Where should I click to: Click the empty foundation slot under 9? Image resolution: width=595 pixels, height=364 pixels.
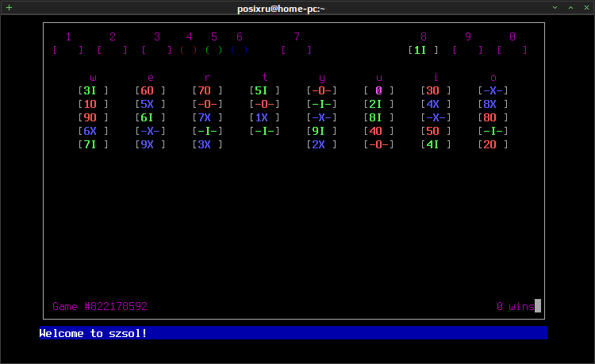pyautogui.click(x=467, y=50)
